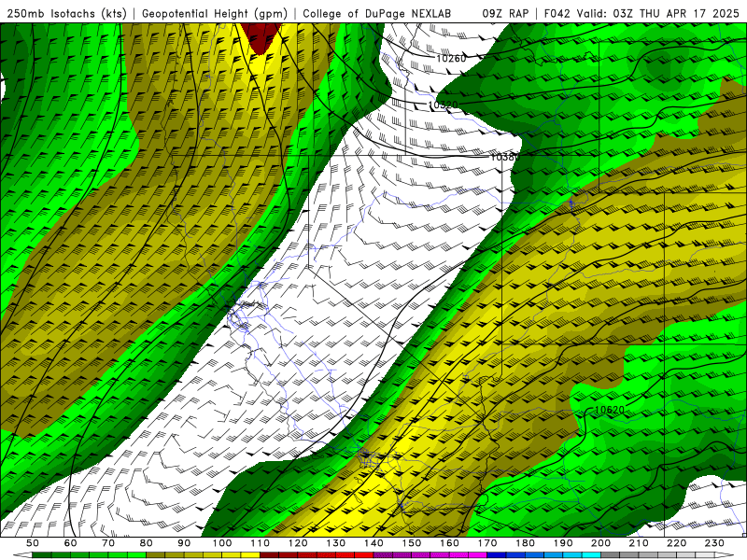Screen dimensions: 747x560
Task: Select the 'Geopotential Height (gpm)' header label
Action: coord(215,14)
